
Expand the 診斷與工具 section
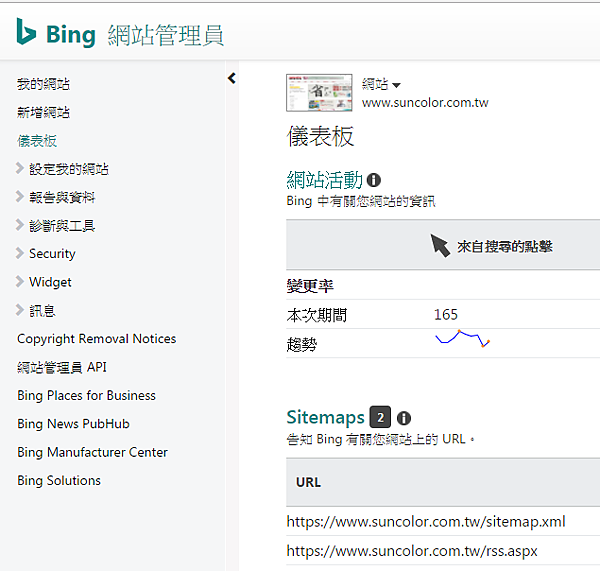pos(20,225)
